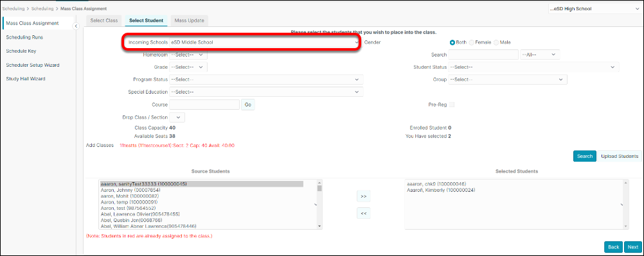The width and height of the screenshot is (644, 256).
Task: Expand the Student Status dropdown
Action: (x=534, y=67)
